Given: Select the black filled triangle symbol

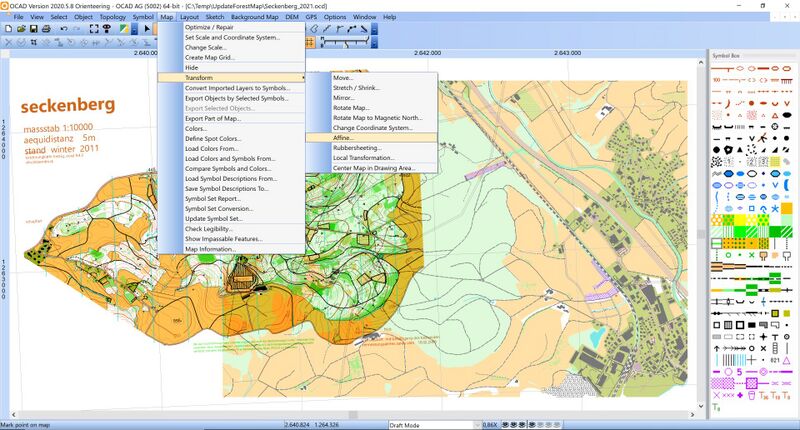Looking at the screenshot, I should pyautogui.click(x=740, y=149).
